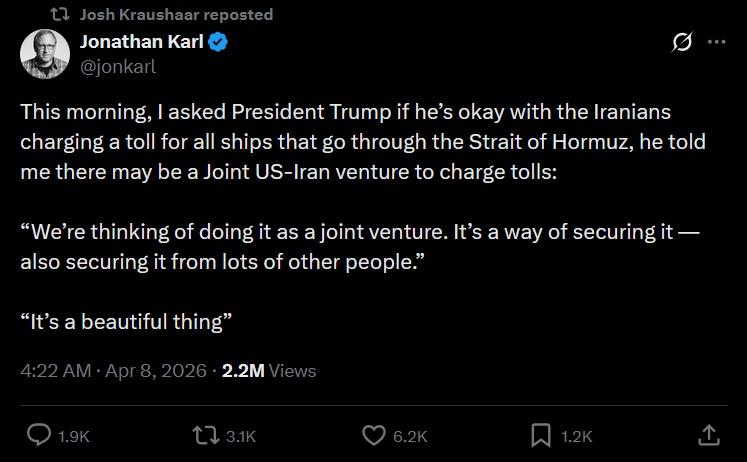Open the 4:22 AM Apr 8, 2026 timestamp
The width and height of the screenshot is (747, 462).
coord(112,370)
